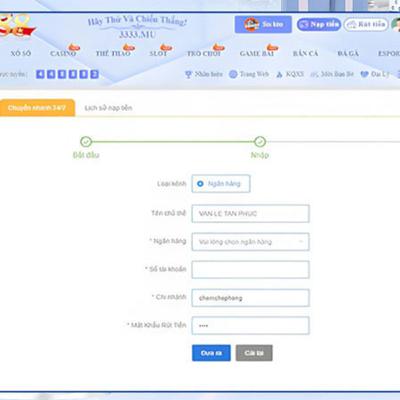Open the TRÒ CHƠI menu
This screenshot has width=400, height=400.
(204, 53)
